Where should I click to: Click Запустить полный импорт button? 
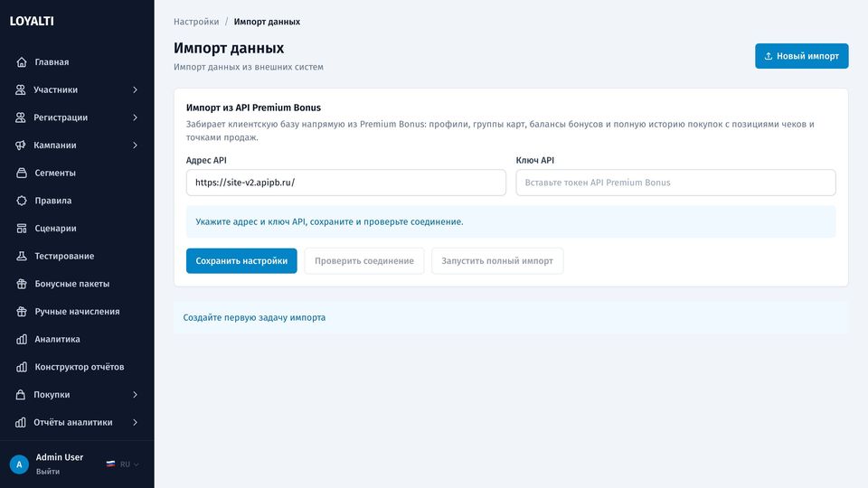[x=497, y=260]
